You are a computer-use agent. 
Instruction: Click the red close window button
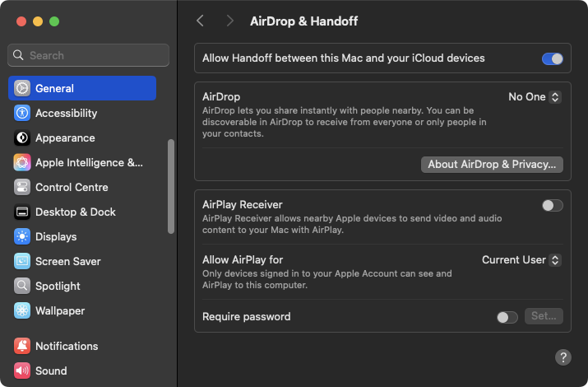tap(21, 21)
